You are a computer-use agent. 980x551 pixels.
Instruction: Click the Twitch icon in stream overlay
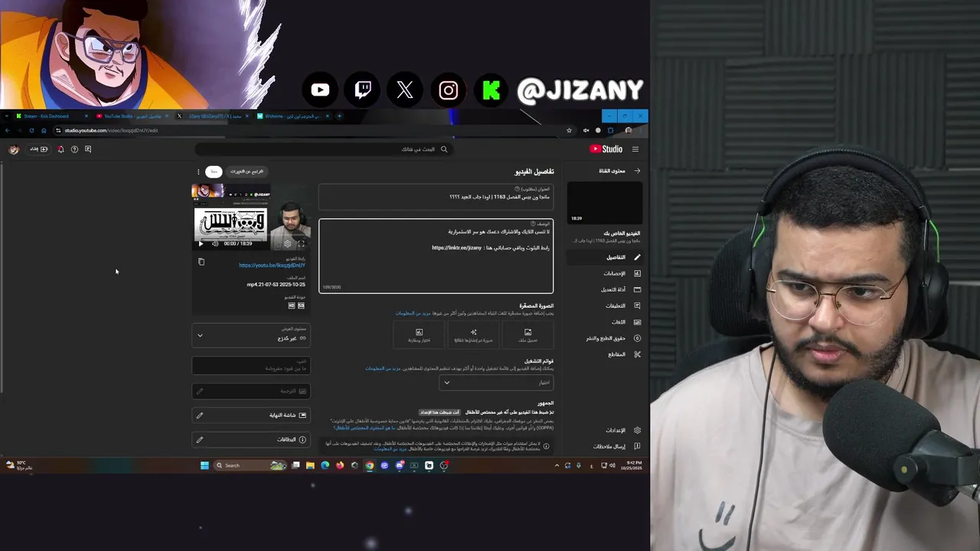tap(363, 90)
